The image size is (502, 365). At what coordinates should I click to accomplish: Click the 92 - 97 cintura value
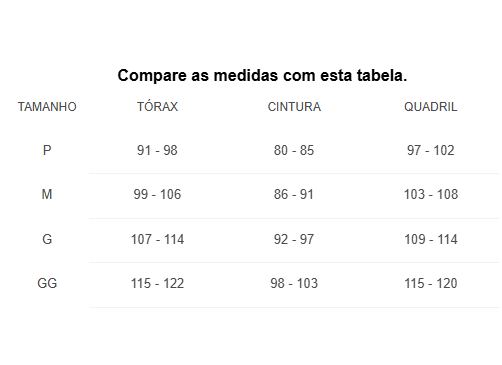point(294,239)
